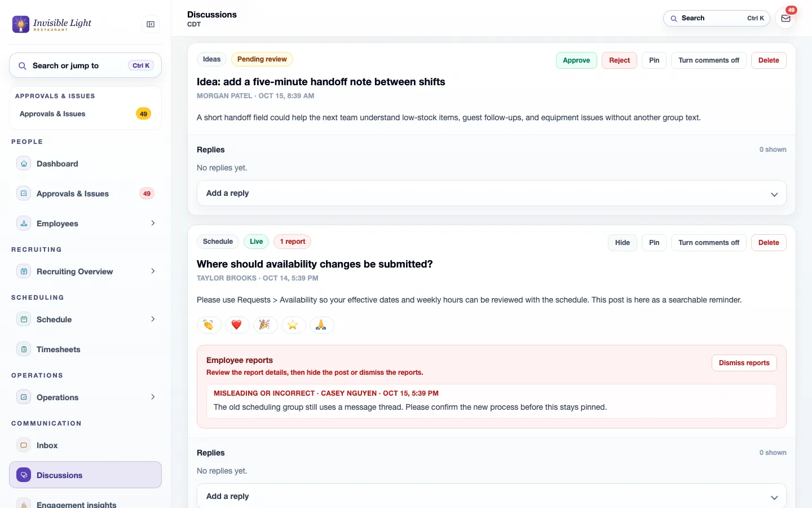Pin the availability changes post
812x508 pixels.
click(654, 243)
